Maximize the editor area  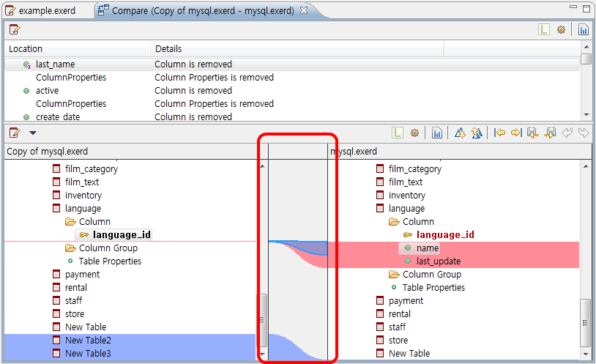[587, 8]
